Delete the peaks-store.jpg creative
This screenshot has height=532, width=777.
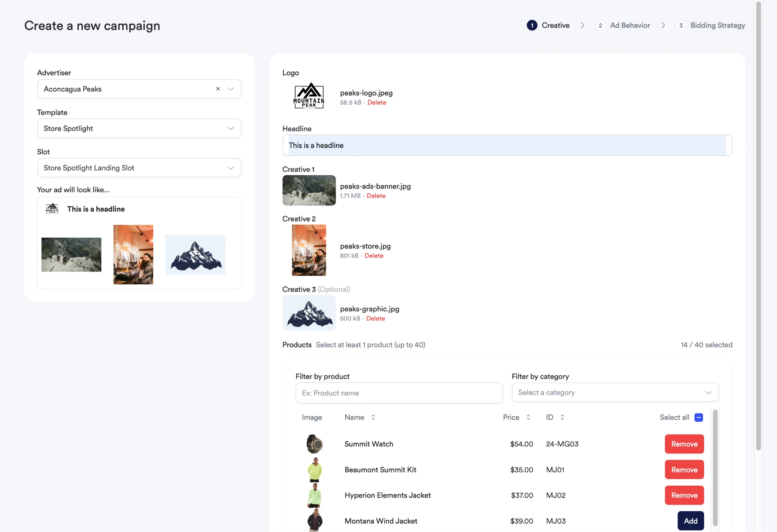pos(374,256)
